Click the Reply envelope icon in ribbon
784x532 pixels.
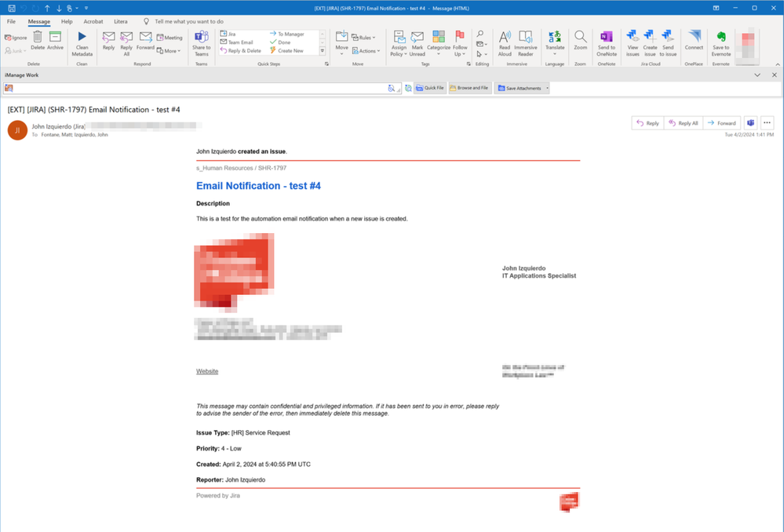coord(108,41)
